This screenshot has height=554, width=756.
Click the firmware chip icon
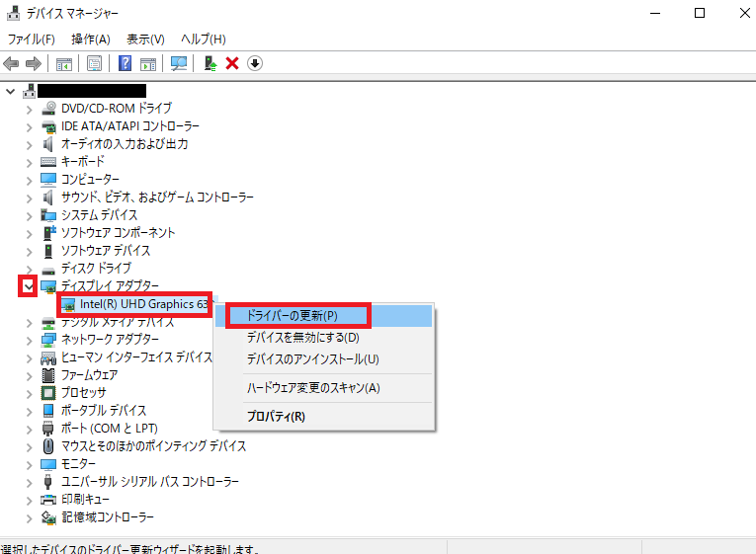(48, 375)
